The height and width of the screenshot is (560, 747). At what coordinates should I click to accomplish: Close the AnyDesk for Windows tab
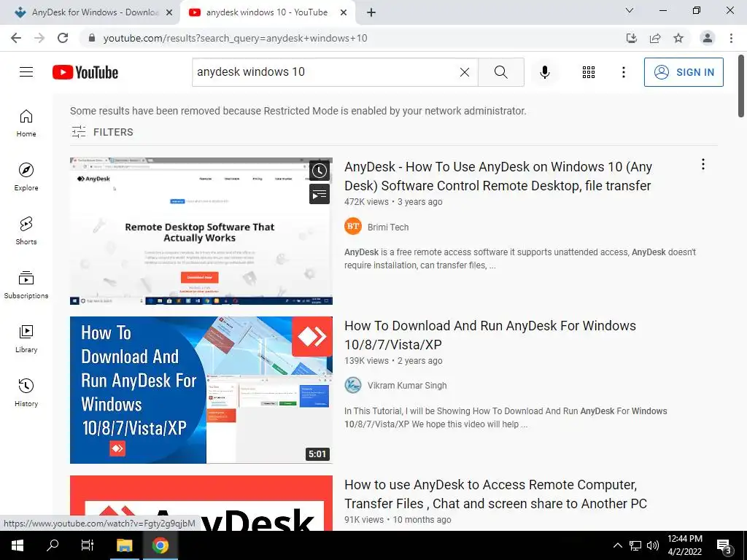point(169,13)
